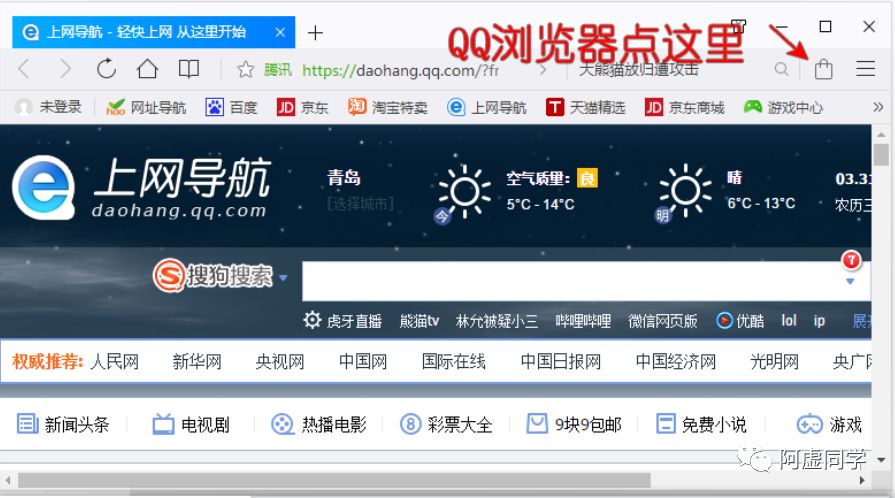Maximize the browser window
The width and height of the screenshot is (895, 498).
tap(825, 26)
